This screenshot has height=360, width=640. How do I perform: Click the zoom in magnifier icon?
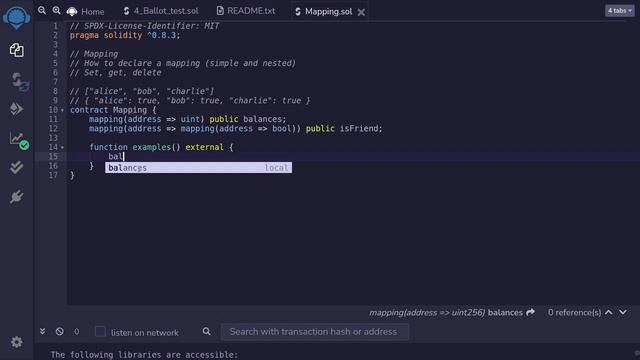[56, 11]
